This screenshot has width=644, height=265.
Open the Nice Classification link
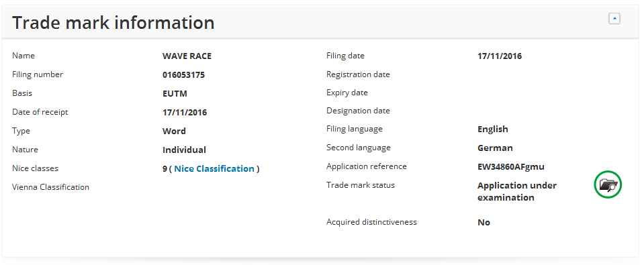point(214,168)
